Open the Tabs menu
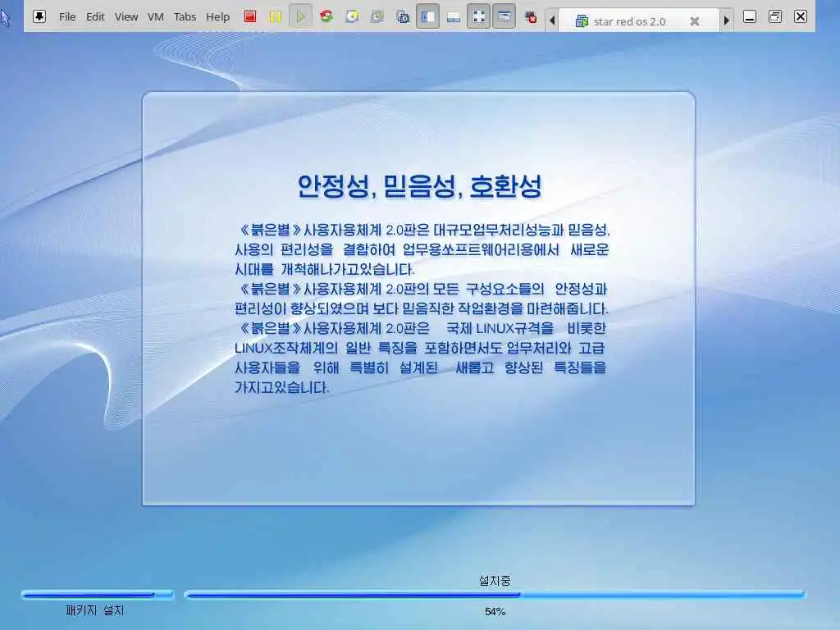 pos(185,16)
